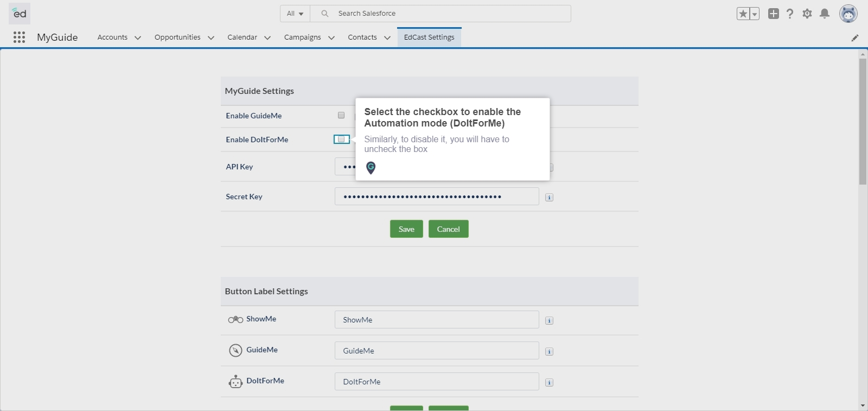Cancel the MyGuide Settings changes

[x=449, y=229]
